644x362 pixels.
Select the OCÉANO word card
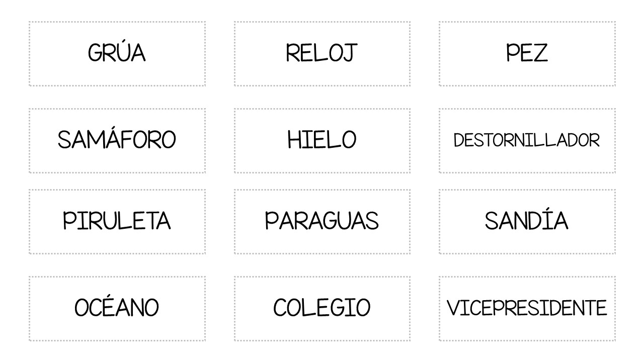(x=117, y=309)
